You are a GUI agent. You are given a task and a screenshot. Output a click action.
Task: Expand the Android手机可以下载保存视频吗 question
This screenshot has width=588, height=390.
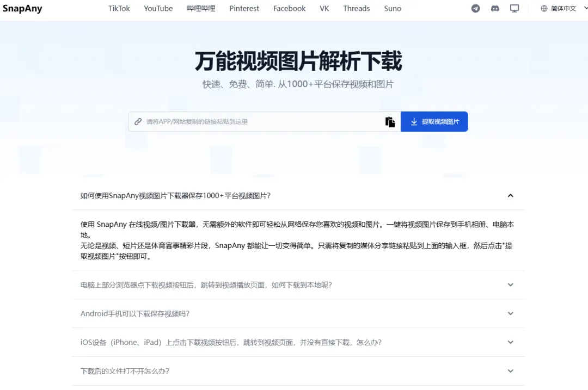(x=298, y=313)
